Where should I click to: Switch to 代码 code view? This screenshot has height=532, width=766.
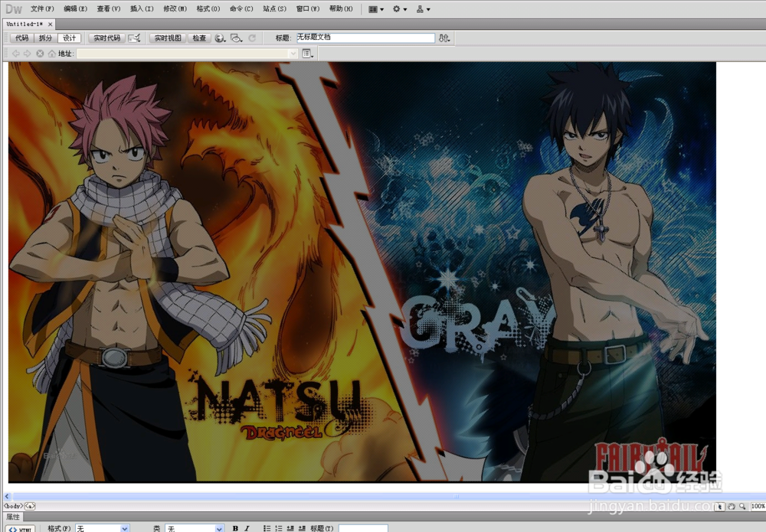(22, 38)
